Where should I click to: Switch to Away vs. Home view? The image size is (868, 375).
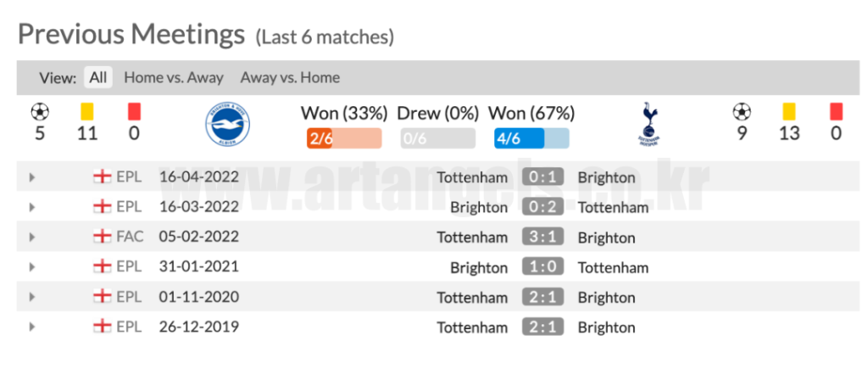[x=290, y=77]
